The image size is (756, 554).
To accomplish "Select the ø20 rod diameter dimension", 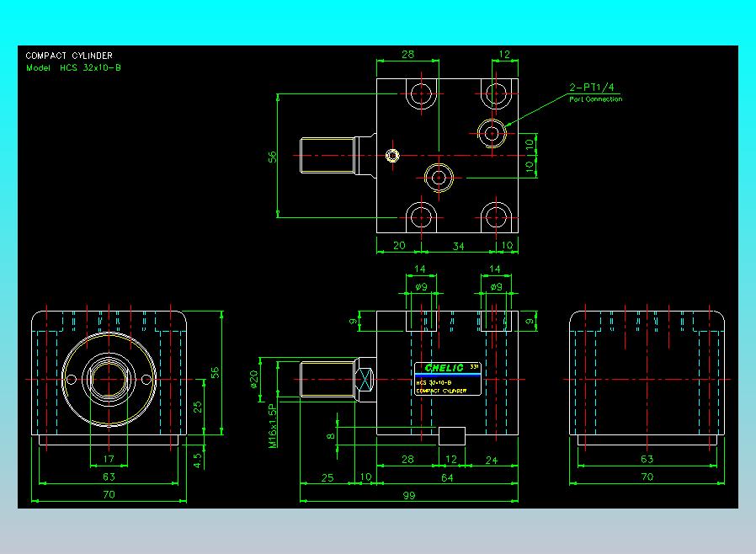I will [254, 379].
